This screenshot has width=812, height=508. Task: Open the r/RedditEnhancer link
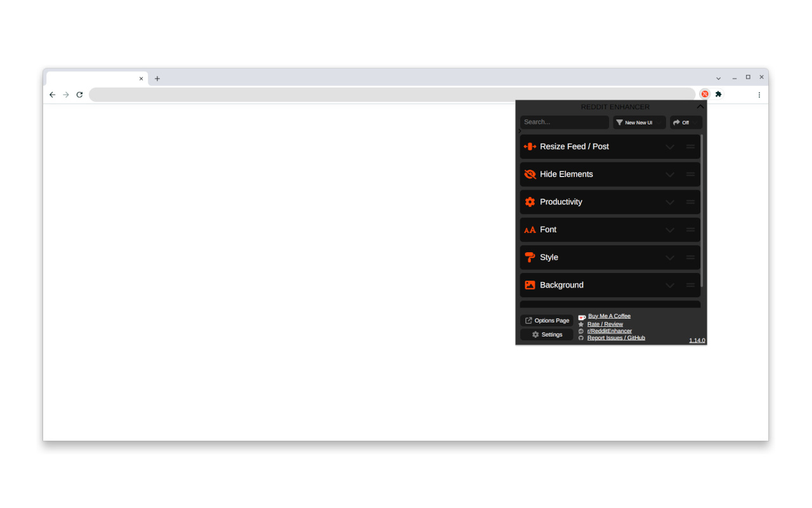click(610, 331)
